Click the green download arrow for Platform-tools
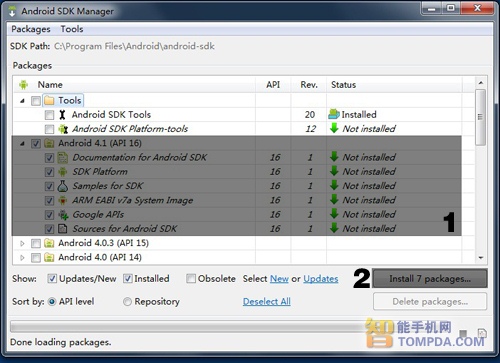Image resolution: width=500 pixels, height=363 pixels. tap(334, 128)
